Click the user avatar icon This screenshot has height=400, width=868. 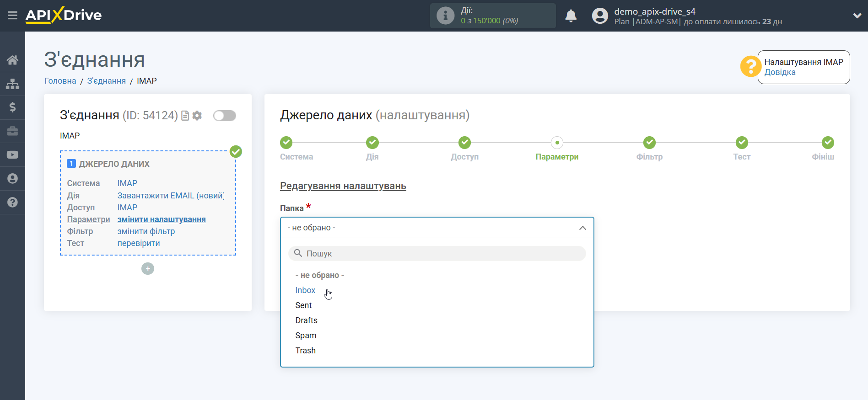tap(600, 16)
